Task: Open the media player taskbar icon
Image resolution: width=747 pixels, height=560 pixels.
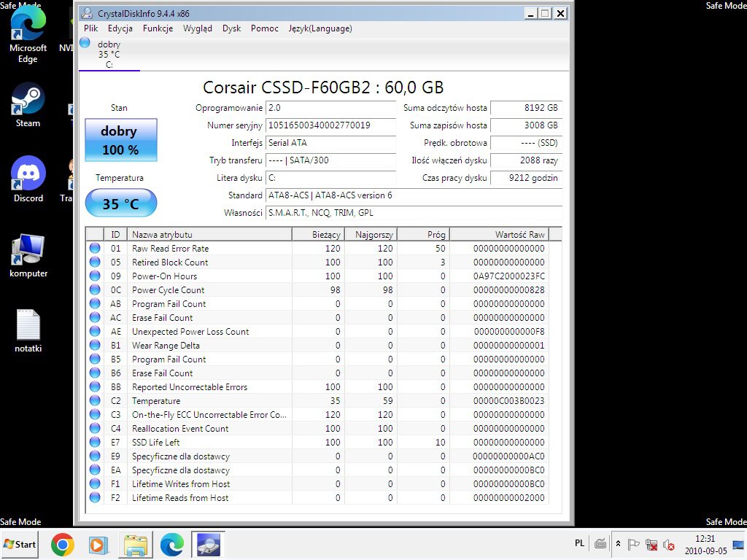Action: pos(98,544)
